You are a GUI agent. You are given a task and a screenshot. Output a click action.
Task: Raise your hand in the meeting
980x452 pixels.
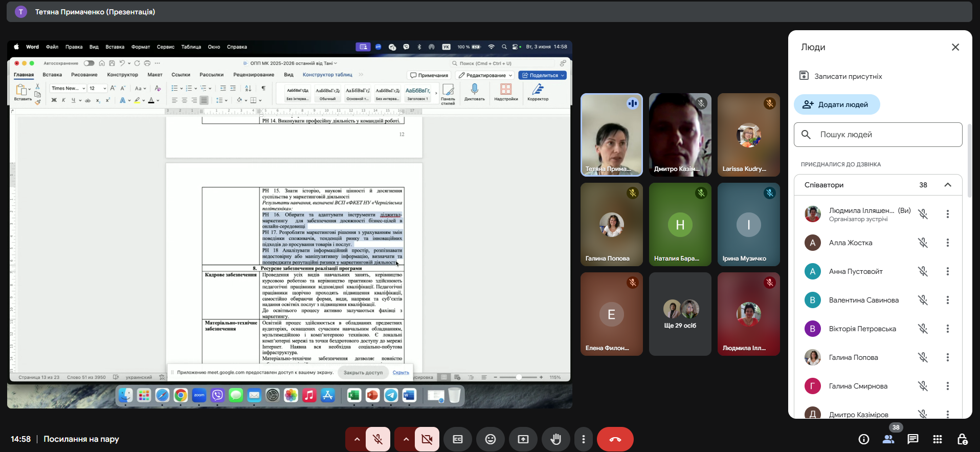coord(556,439)
